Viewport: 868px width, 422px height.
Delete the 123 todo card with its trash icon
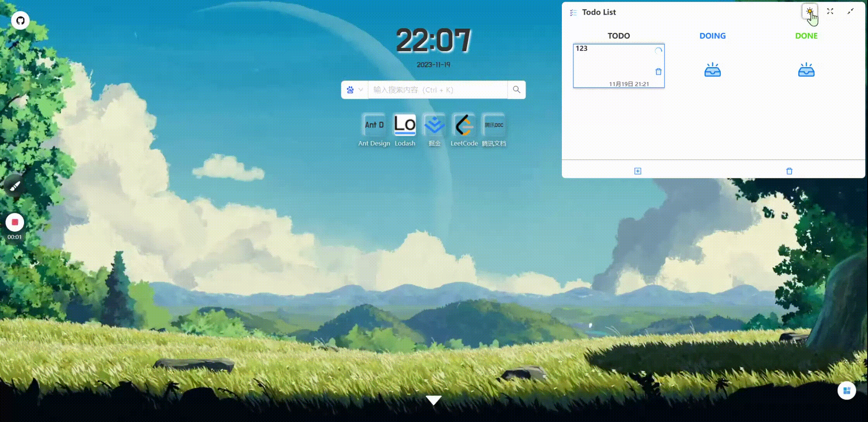click(x=658, y=72)
